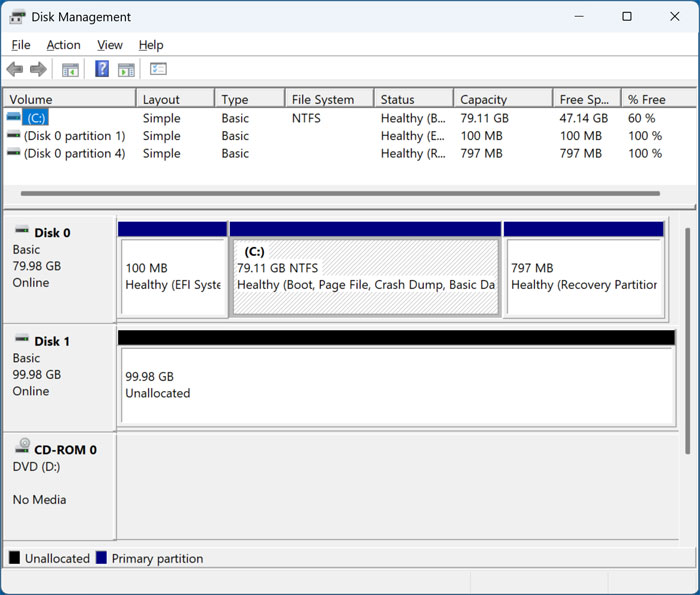Click the 79.11 GB capacity cell
Screen dimensions: 700x595
[x=484, y=118]
